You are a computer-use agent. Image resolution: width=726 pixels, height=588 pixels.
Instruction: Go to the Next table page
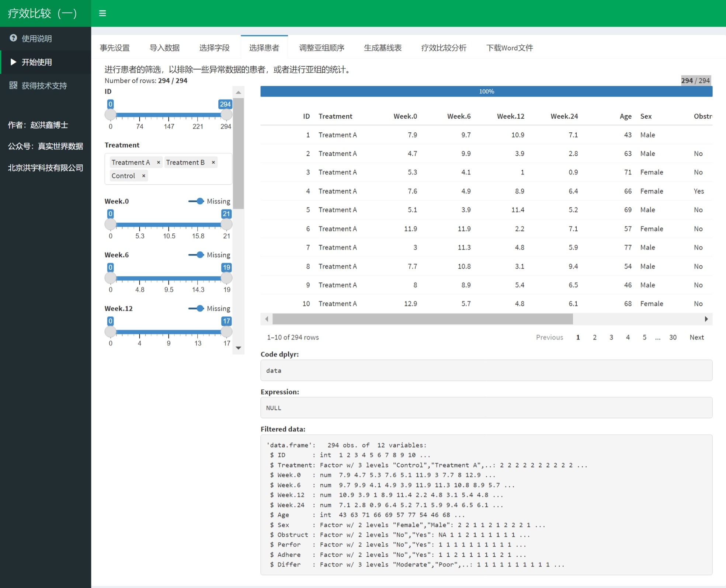point(696,337)
